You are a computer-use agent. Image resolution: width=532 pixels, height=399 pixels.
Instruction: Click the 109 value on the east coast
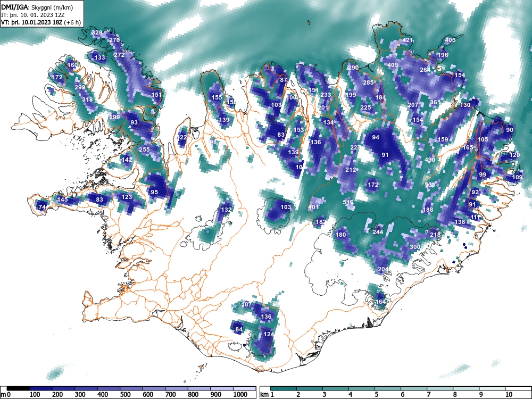[517, 177]
